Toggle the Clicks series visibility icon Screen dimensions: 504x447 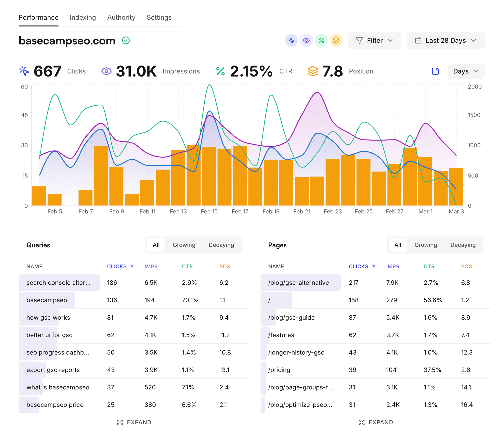pyautogui.click(x=292, y=40)
